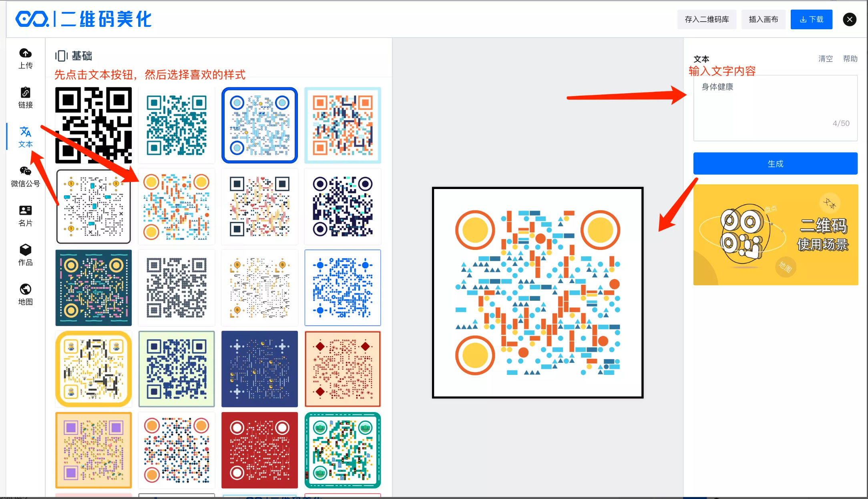Click the 下载 download button
This screenshot has width=868, height=499.
(811, 19)
